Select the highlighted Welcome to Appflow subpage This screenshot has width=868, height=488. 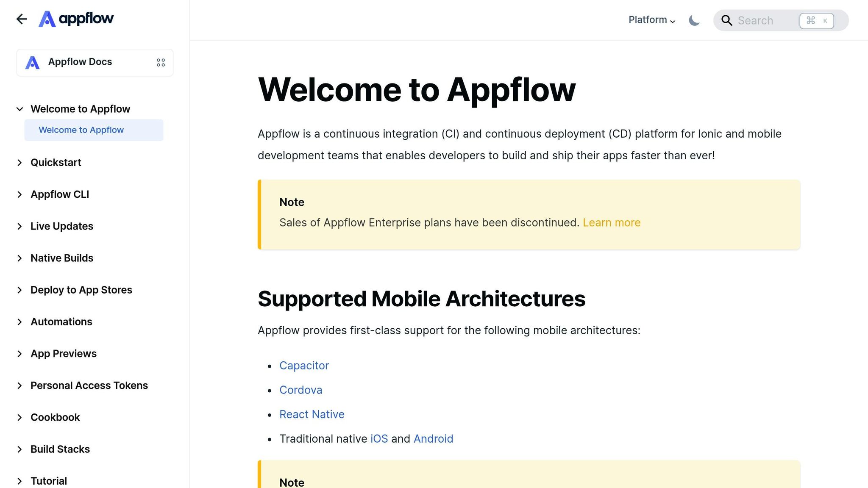point(94,130)
